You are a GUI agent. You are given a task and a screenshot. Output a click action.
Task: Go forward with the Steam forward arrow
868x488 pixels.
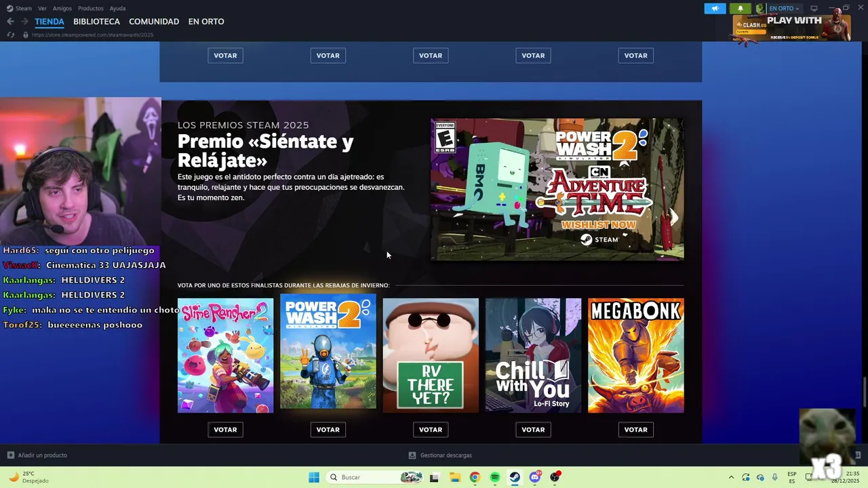[24, 22]
